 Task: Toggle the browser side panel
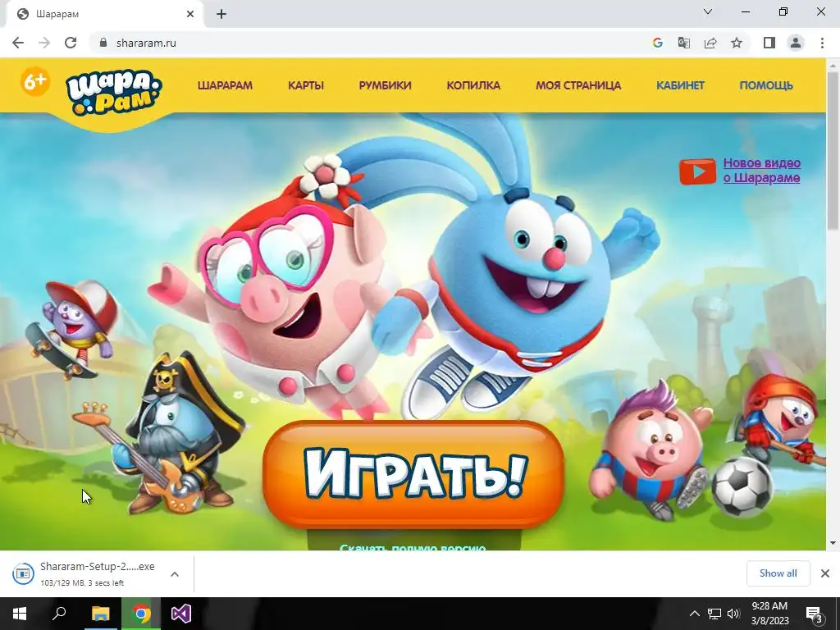[769, 43]
